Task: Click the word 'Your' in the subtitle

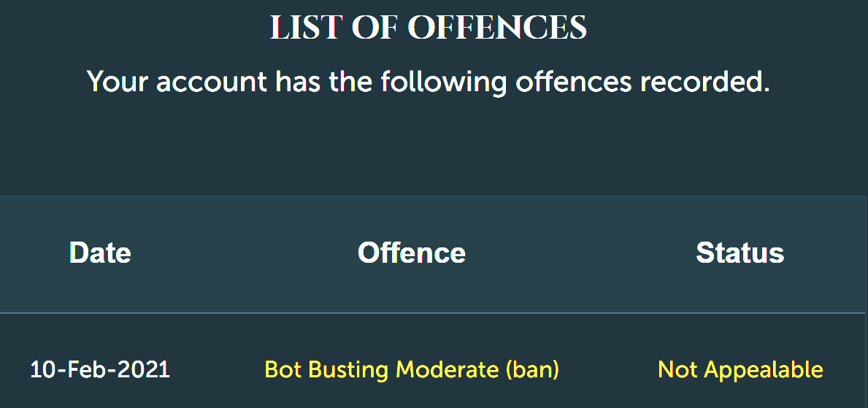Action: pyautogui.click(x=118, y=81)
